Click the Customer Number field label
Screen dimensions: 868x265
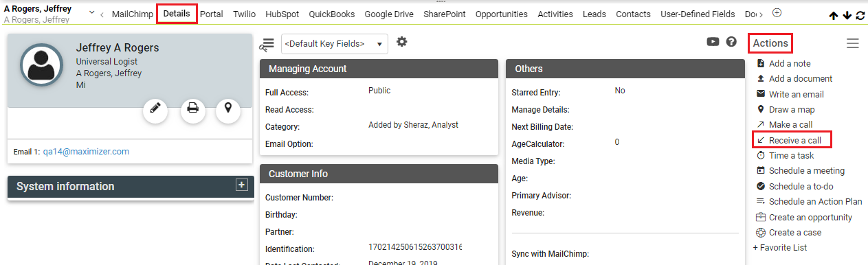tap(299, 198)
